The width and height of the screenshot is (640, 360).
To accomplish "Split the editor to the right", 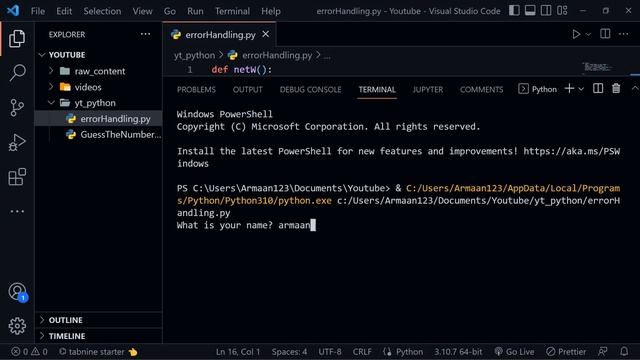I will point(605,34).
